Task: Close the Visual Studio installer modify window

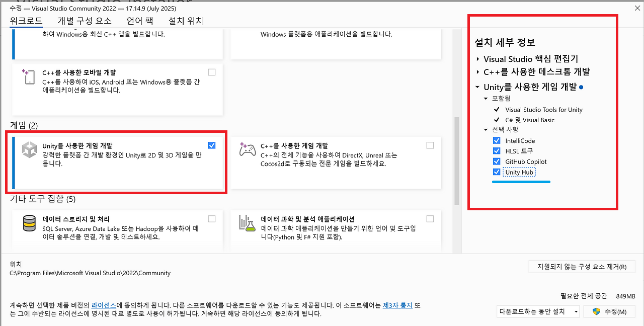Action: (x=637, y=8)
